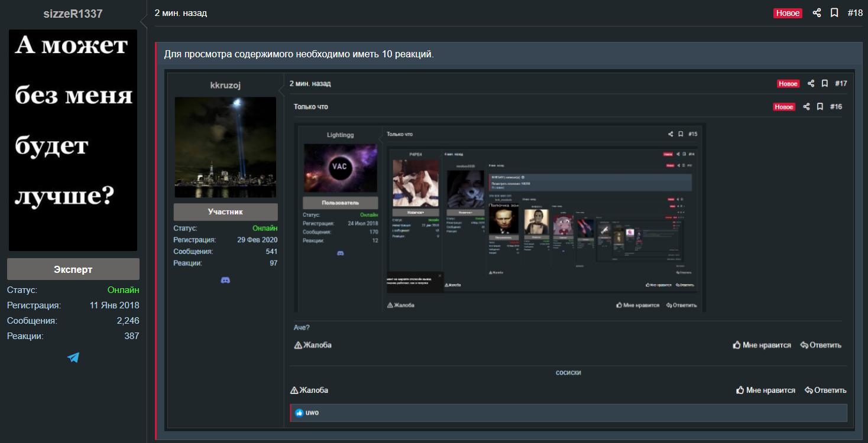The height and width of the screenshot is (443, 868).
Task: Click share icon on post #17
Action: pos(811,84)
